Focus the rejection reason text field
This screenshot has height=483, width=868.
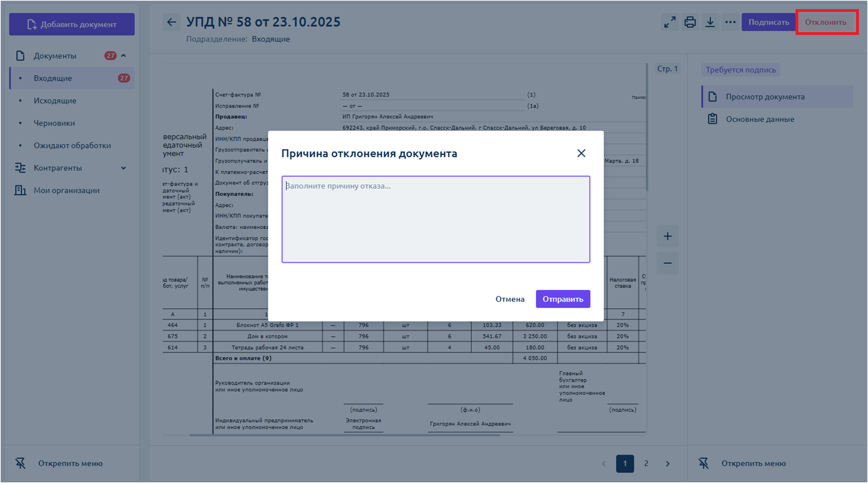point(436,219)
